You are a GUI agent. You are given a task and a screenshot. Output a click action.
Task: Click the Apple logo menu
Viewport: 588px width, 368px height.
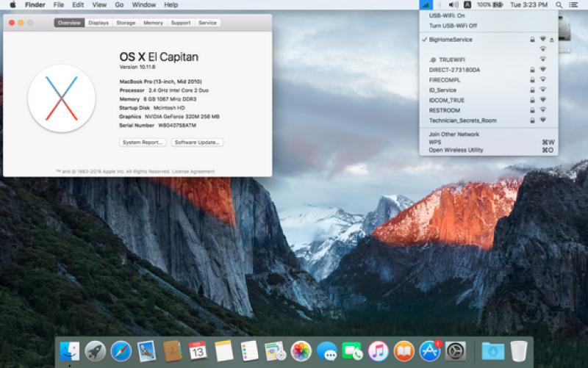pyautogui.click(x=12, y=5)
